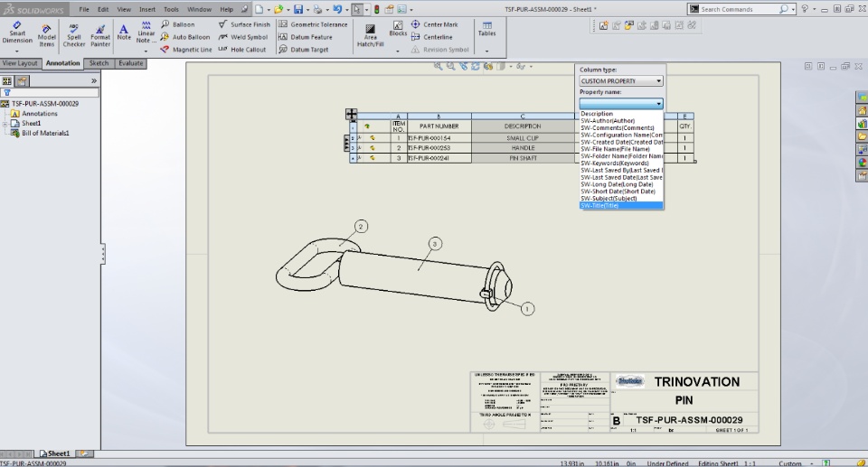868x467 pixels.
Task: Expand the Sheet1 tree node
Action: (5, 124)
